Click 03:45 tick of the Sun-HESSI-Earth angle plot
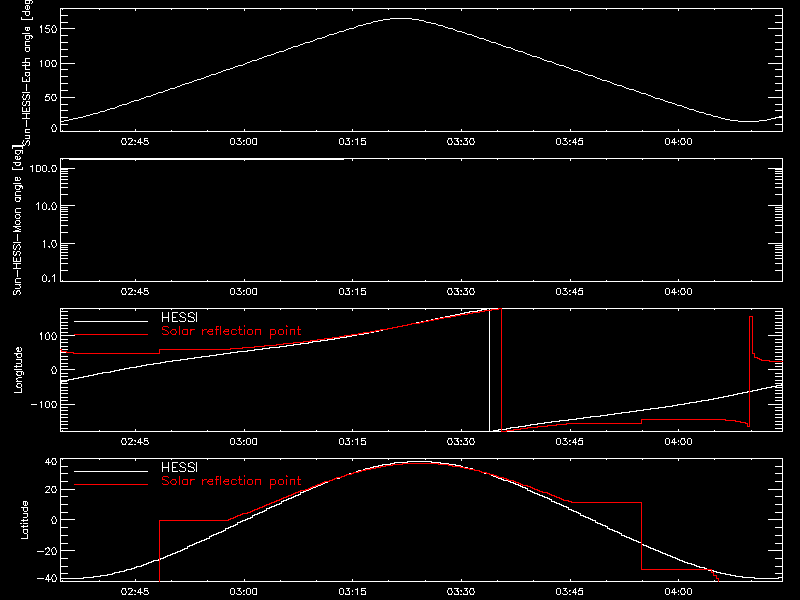Viewport: 800px width, 600px height. point(569,142)
